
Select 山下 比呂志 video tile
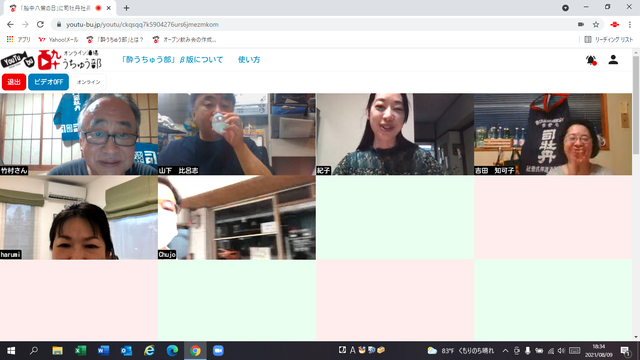pyautogui.click(x=237, y=134)
